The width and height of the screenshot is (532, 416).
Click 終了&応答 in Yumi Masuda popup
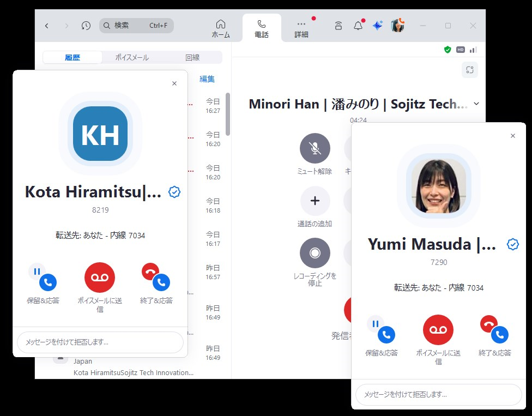(495, 330)
